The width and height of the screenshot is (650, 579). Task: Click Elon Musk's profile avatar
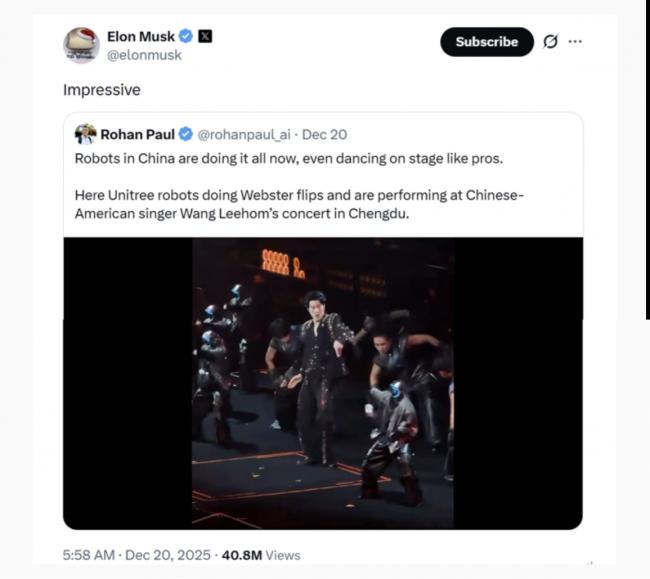pyautogui.click(x=81, y=45)
